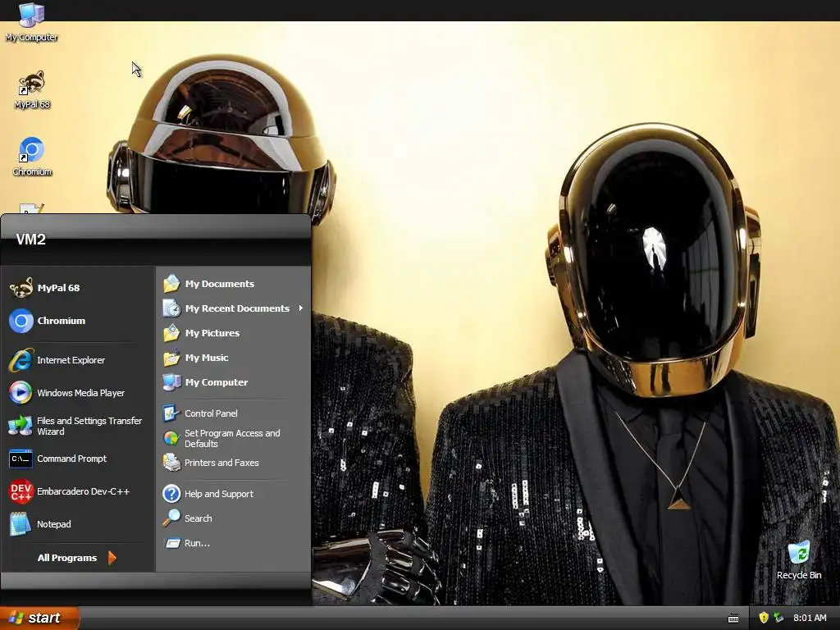The width and height of the screenshot is (840, 630).
Task: Expand All Programs orange arrow
Action: (112, 558)
